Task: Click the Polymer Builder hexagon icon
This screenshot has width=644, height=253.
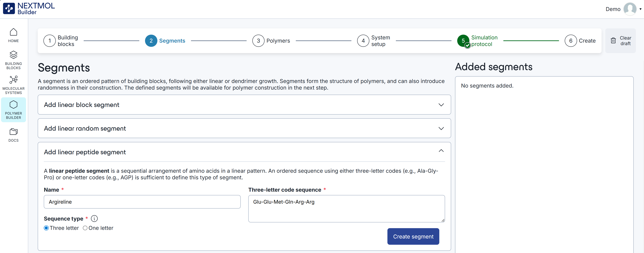Action: pyautogui.click(x=14, y=104)
